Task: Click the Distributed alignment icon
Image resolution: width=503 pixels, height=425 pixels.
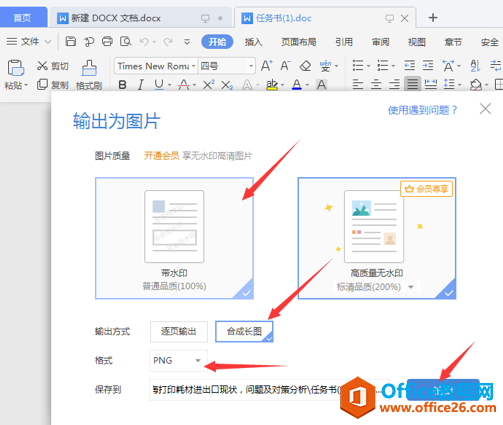Action: [x=431, y=85]
